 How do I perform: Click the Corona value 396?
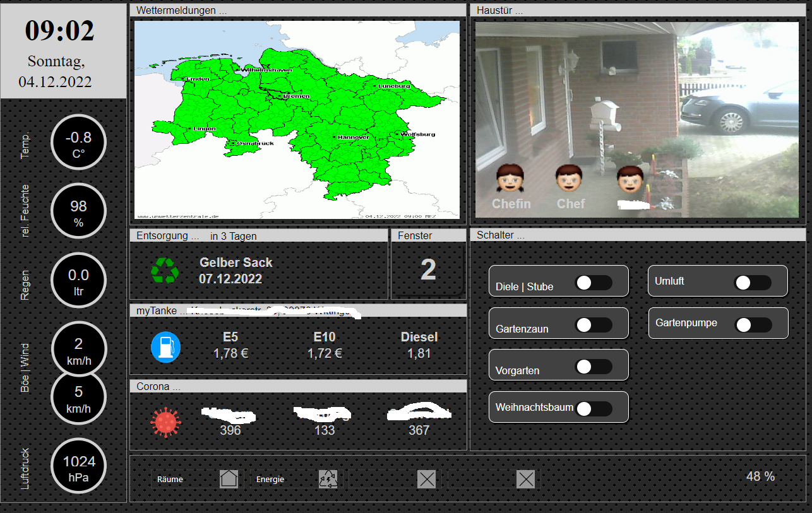[x=230, y=430]
